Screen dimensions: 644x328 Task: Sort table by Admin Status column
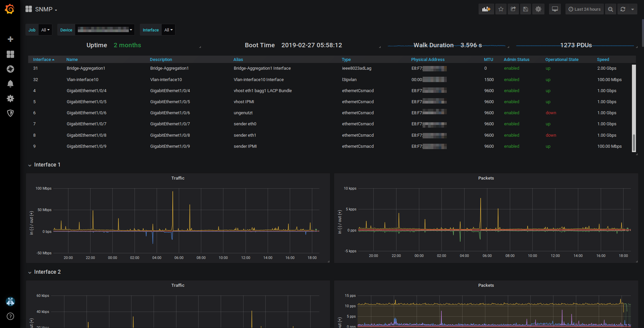517,60
